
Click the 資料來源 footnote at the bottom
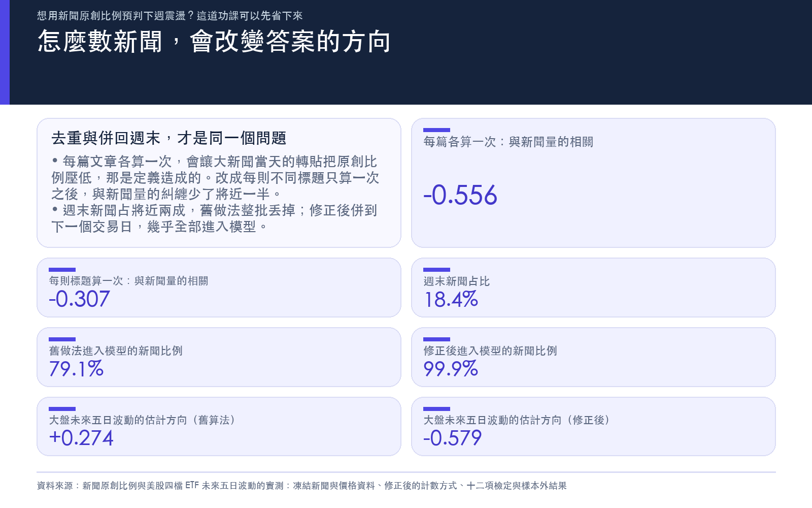(301, 486)
